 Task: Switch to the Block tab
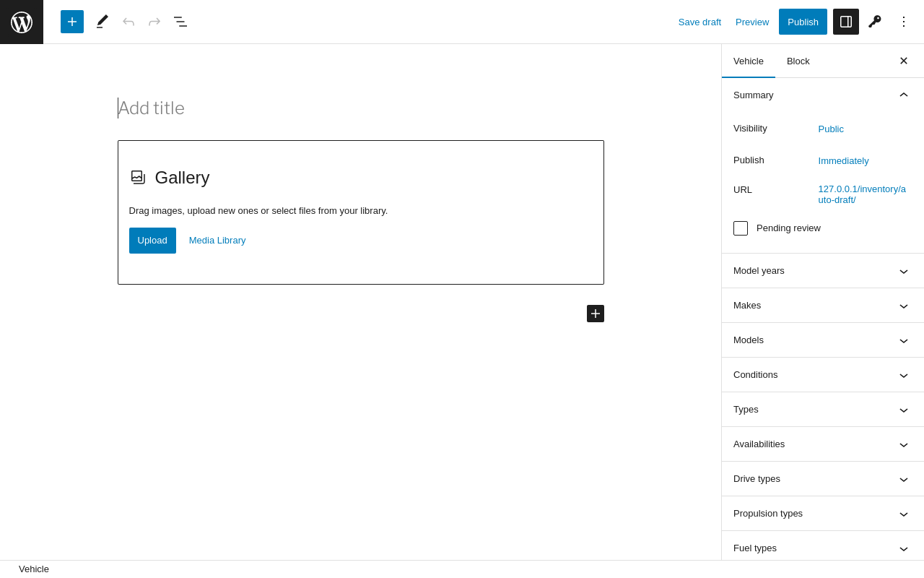798,61
